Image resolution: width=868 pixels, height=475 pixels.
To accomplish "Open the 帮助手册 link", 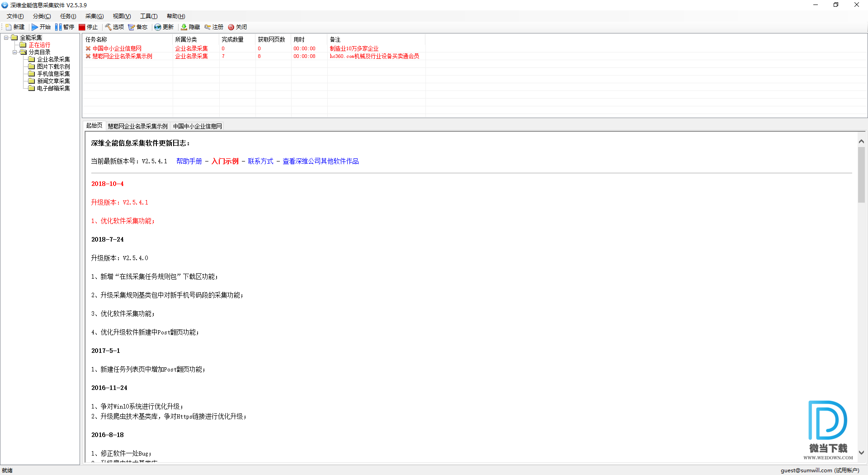I will pos(189,161).
